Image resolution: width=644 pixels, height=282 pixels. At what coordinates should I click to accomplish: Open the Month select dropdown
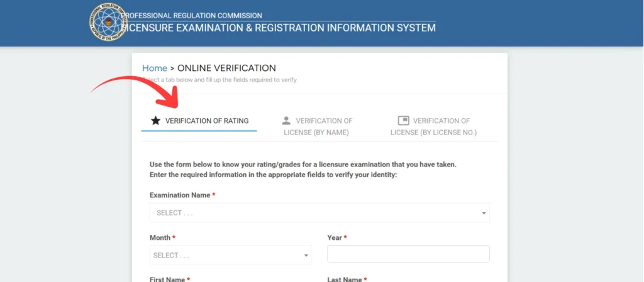tap(231, 255)
